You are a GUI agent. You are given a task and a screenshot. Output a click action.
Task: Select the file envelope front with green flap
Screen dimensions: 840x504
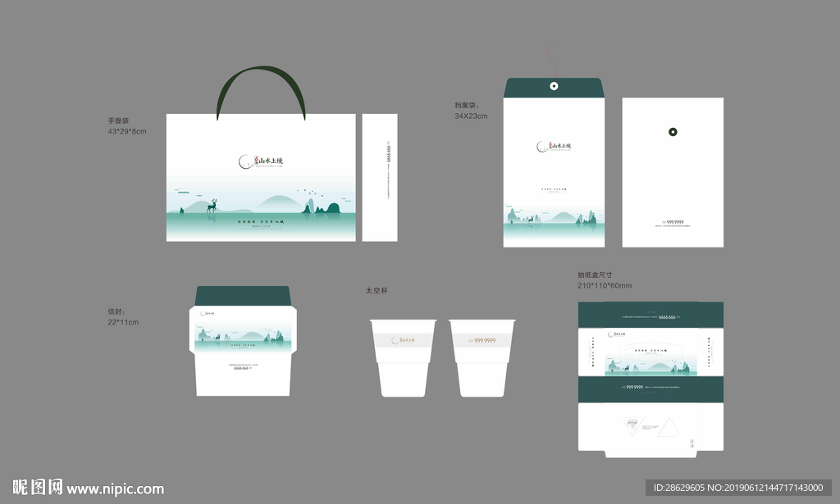point(554,162)
